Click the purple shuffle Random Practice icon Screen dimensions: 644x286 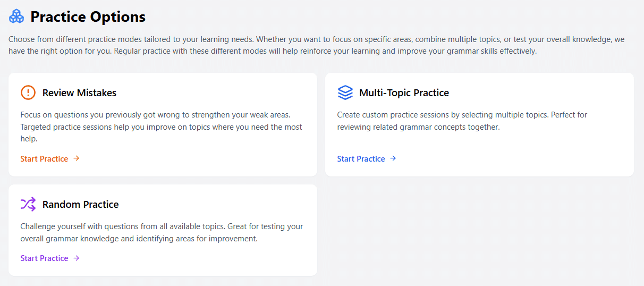tap(28, 204)
